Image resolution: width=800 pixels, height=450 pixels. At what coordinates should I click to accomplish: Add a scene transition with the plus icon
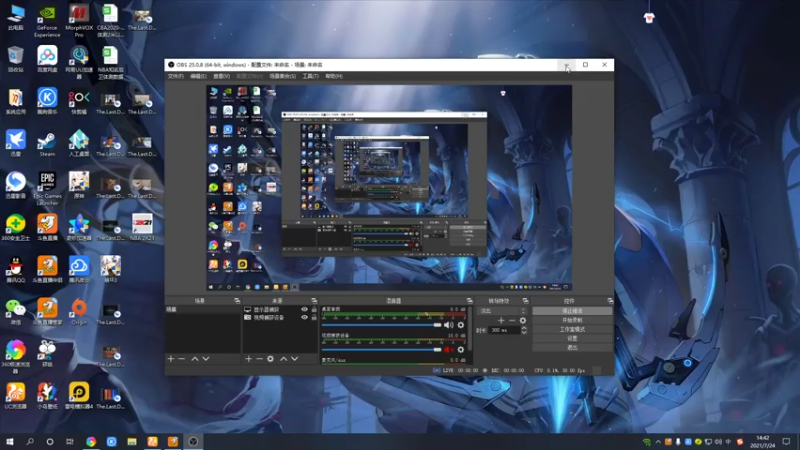point(501,320)
